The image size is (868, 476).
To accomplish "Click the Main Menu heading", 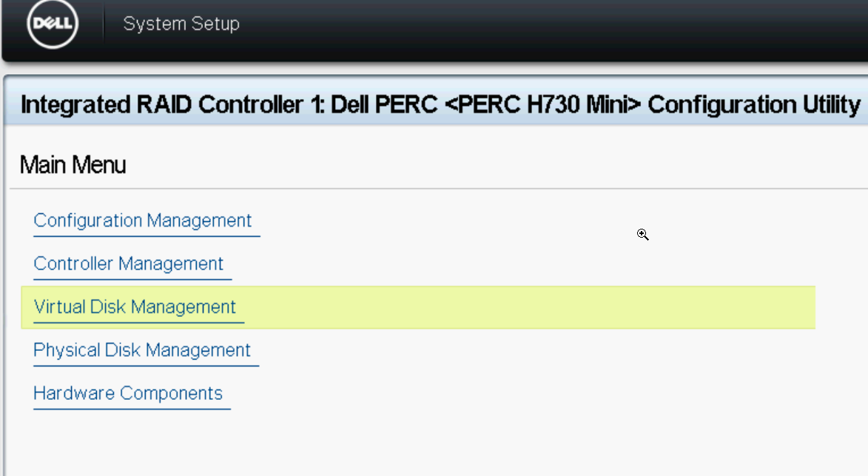I will pos(73,165).
